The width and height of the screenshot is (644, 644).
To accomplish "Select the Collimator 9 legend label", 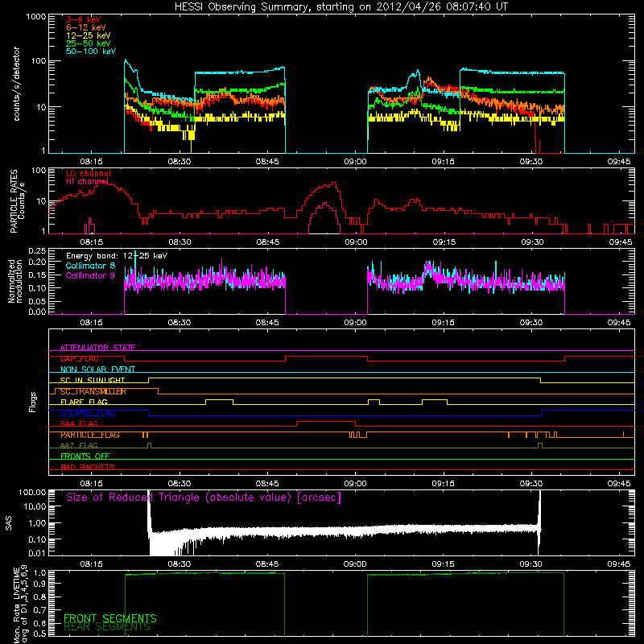I will click(x=90, y=275).
